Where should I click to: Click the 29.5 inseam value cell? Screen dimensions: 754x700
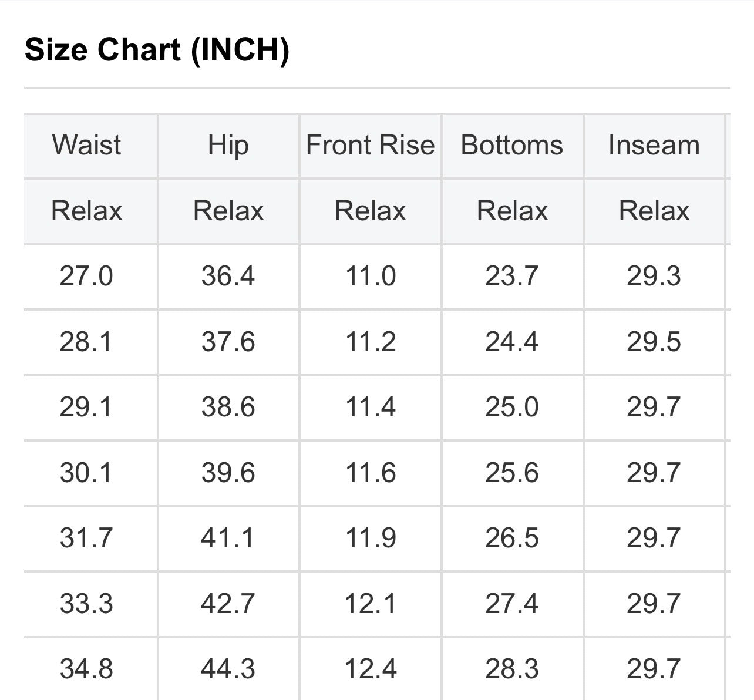654,342
